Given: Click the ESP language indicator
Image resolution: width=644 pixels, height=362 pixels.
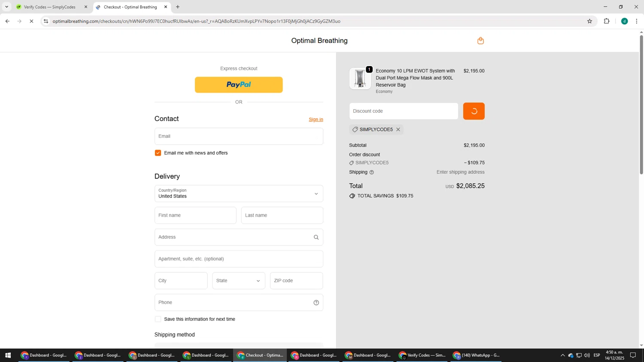Looking at the screenshot, I should point(597,355).
